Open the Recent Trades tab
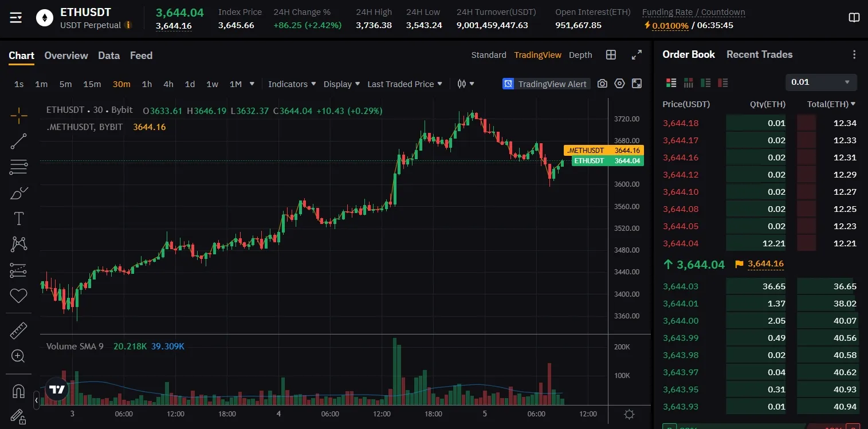 [759, 54]
